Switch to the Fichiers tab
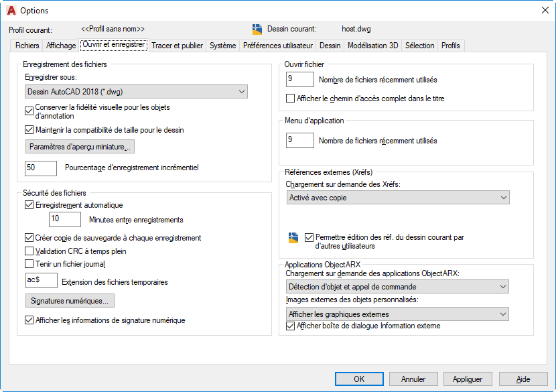This screenshot has width=556, height=392. pyautogui.click(x=27, y=46)
